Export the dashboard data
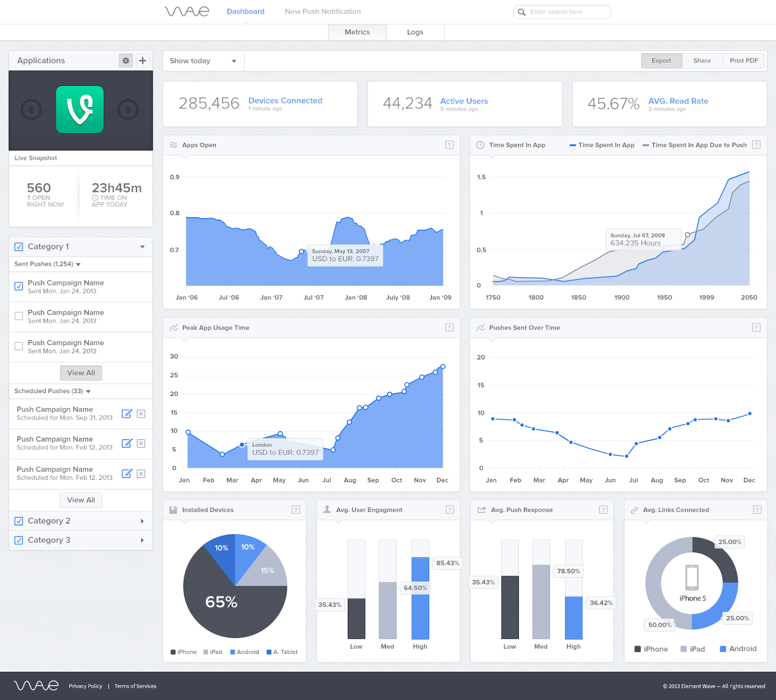This screenshot has width=776, height=700. click(x=661, y=61)
